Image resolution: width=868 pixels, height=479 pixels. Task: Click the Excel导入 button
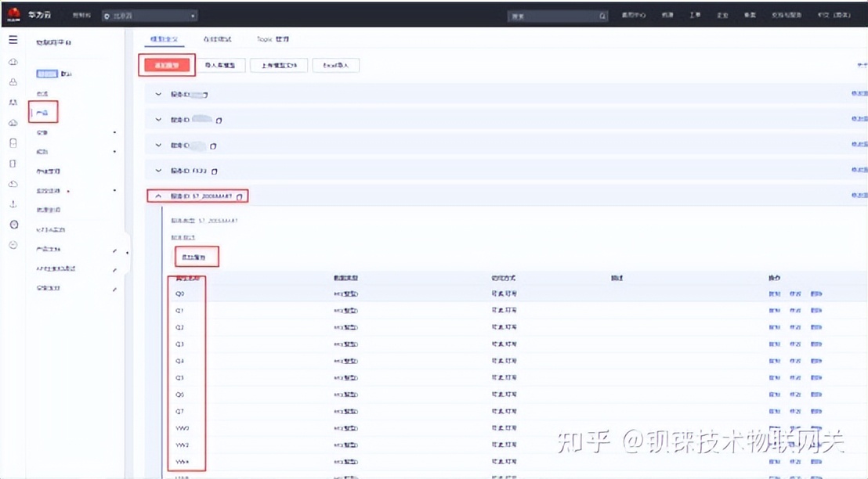336,65
